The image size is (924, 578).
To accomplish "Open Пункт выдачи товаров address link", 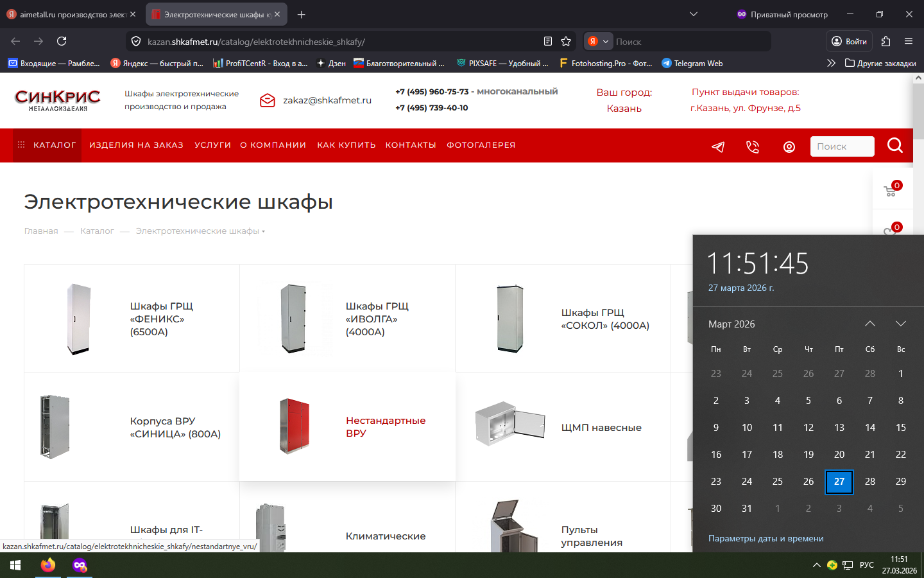I will coord(746,109).
